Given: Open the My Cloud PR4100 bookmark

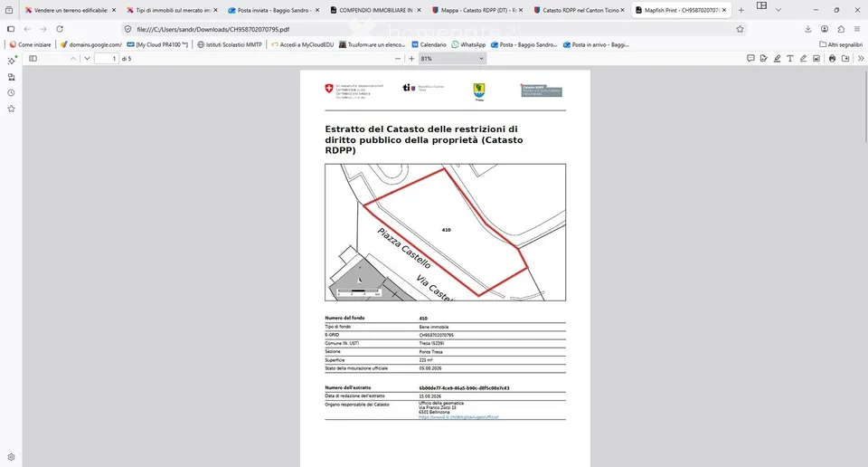Looking at the screenshot, I should tap(157, 44).
